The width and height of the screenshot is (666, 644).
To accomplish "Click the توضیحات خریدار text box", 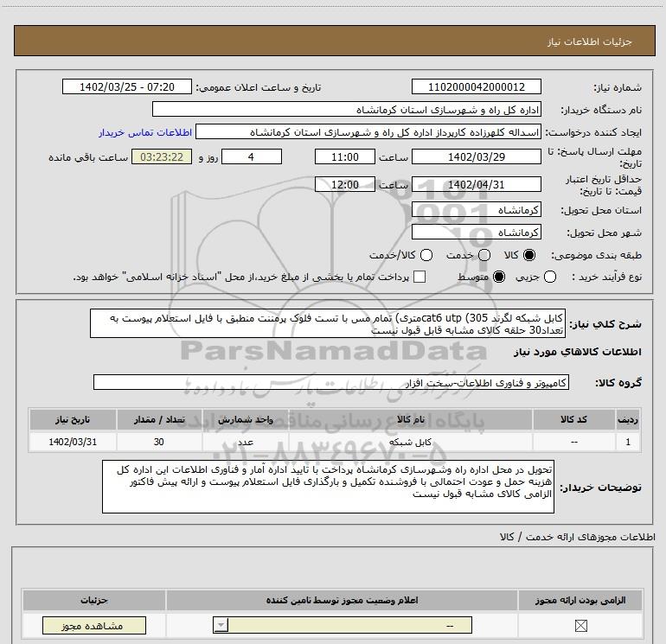I will (328, 487).
